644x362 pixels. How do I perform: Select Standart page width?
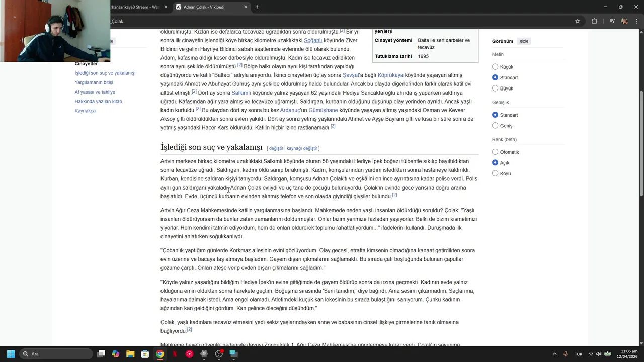coord(495,115)
